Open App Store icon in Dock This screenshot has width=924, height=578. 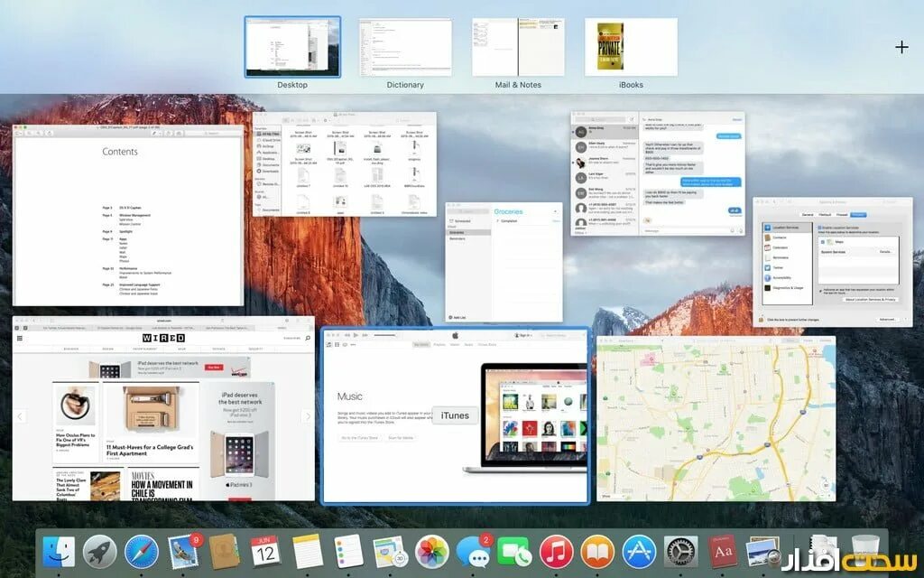(x=640, y=552)
